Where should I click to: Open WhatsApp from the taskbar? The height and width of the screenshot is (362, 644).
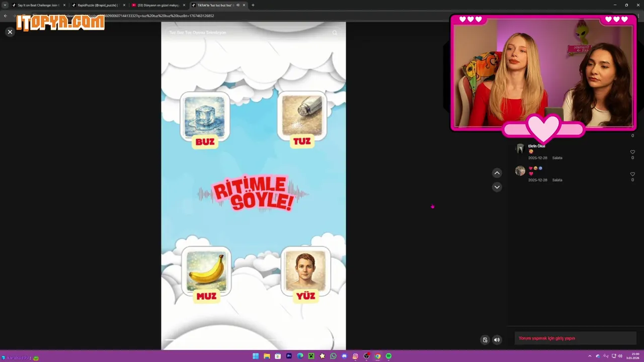tap(333, 356)
